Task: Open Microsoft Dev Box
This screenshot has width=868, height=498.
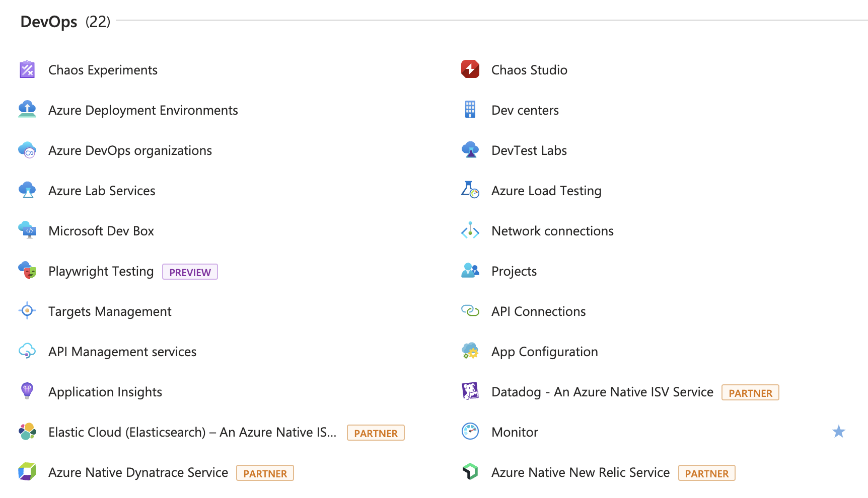Action: [101, 231]
